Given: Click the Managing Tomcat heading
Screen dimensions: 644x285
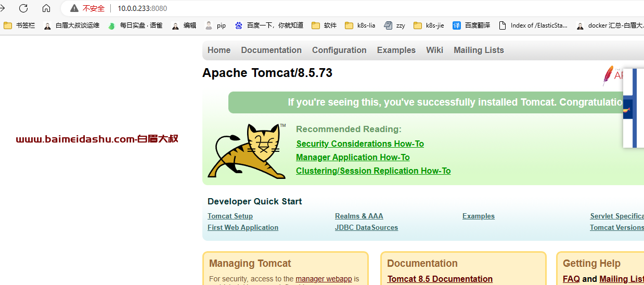Looking at the screenshot, I should click(250, 263).
